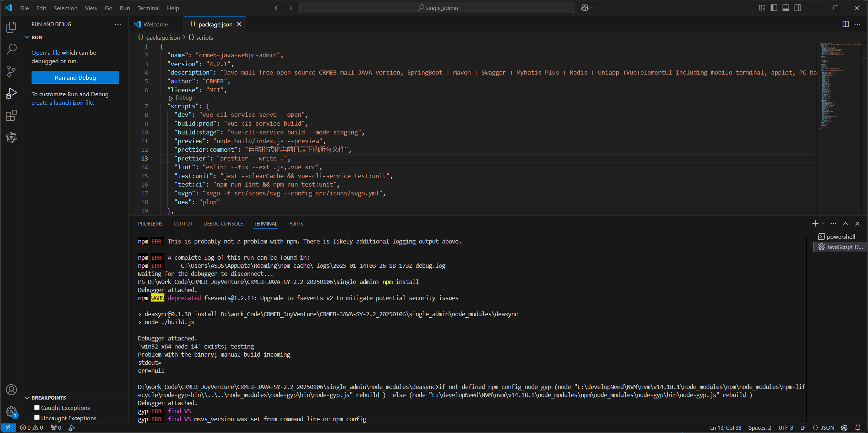
Task: Enable Caught Exceptions breakpoint
Action: pos(37,408)
